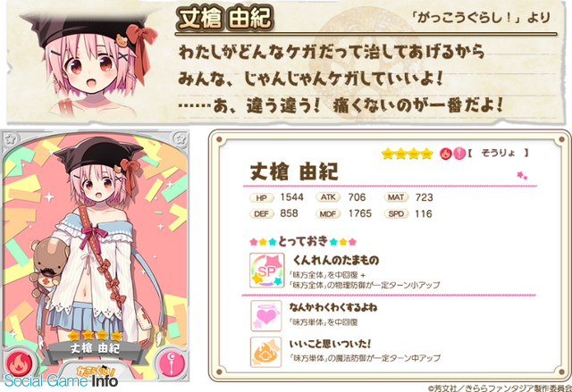Click the 丈槍 由紀 name ribbon on card
This screenshot has width=572, height=392.
[x=95, y=349]
